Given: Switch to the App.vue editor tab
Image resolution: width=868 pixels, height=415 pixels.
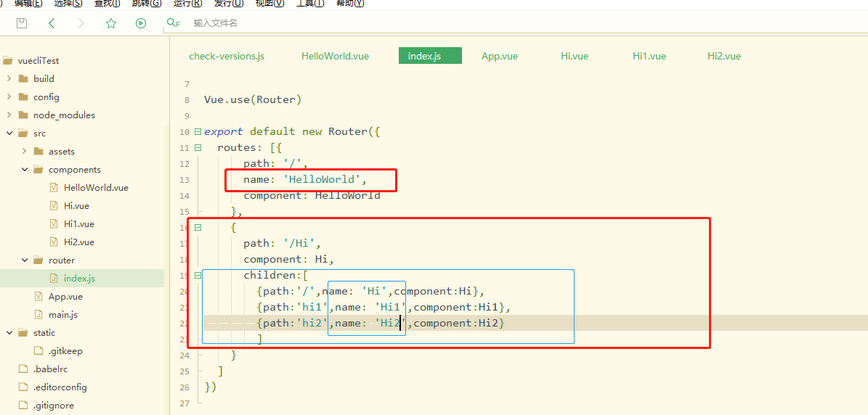Looking at the screenshot, I should (500, 56).
